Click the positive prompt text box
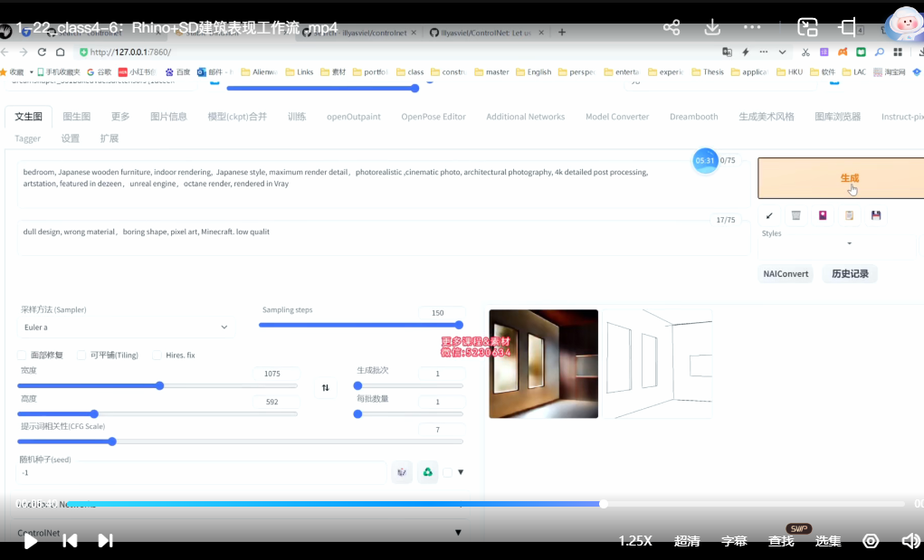The width and height of the screenshot is (924, 560). point(383,184)
